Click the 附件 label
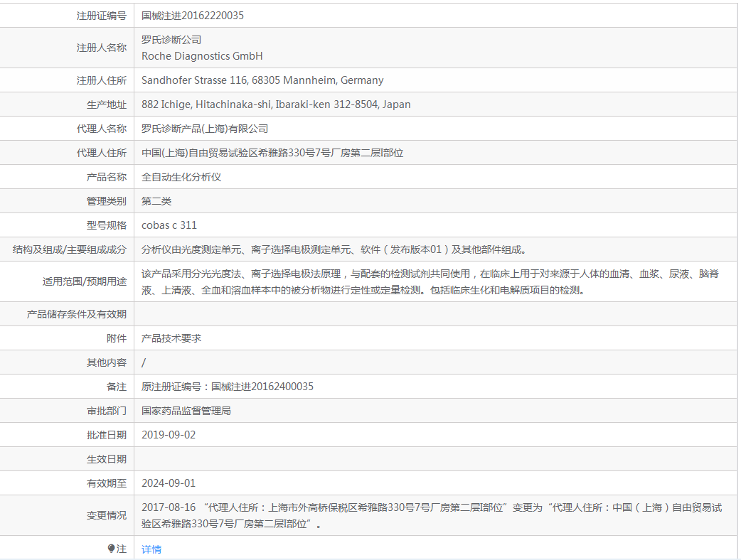 point(117,338)
